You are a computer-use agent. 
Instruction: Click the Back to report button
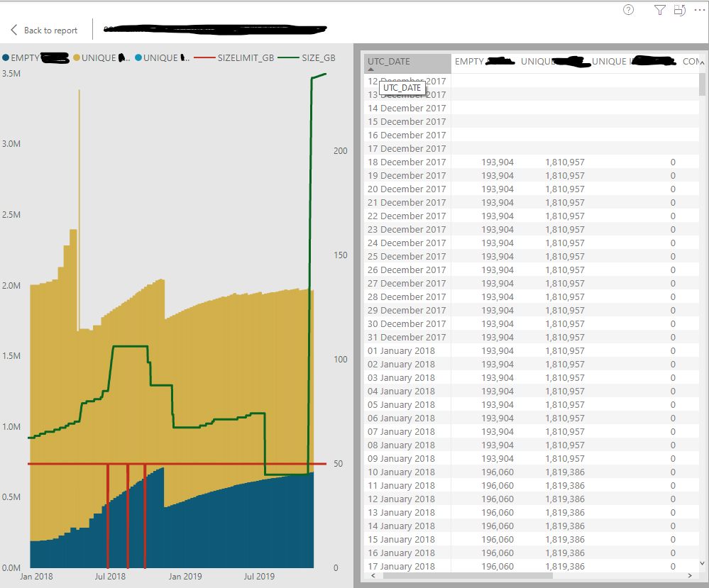click(x=44, y=30)
